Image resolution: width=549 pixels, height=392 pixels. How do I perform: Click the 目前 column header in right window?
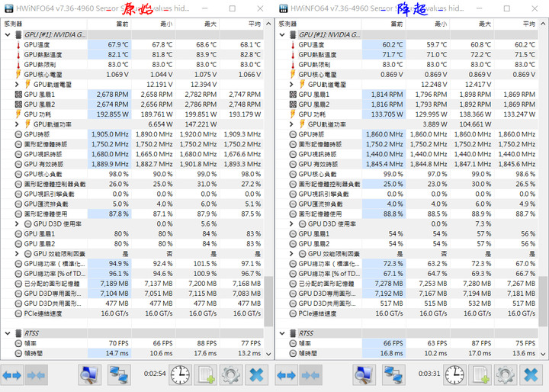coord(384,24)
